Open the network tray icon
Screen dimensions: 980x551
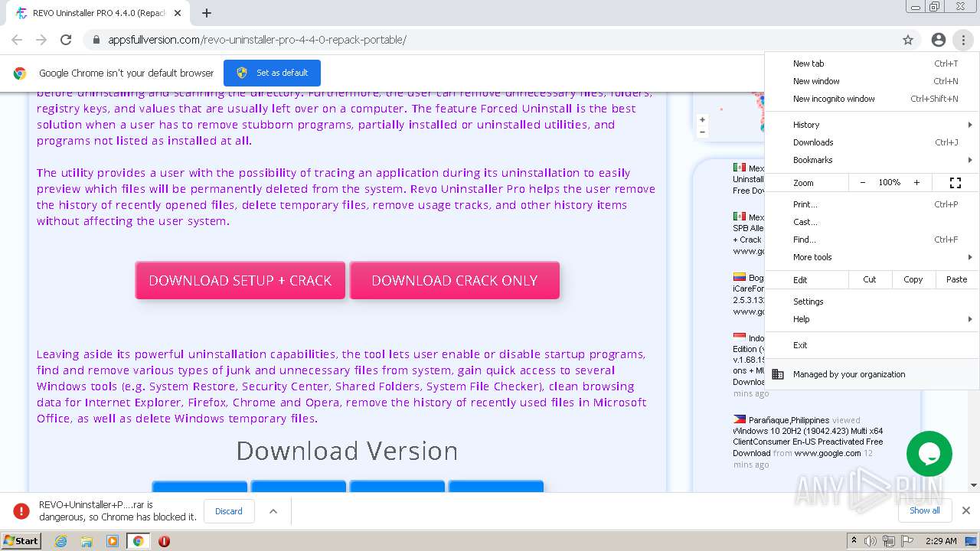888,541
